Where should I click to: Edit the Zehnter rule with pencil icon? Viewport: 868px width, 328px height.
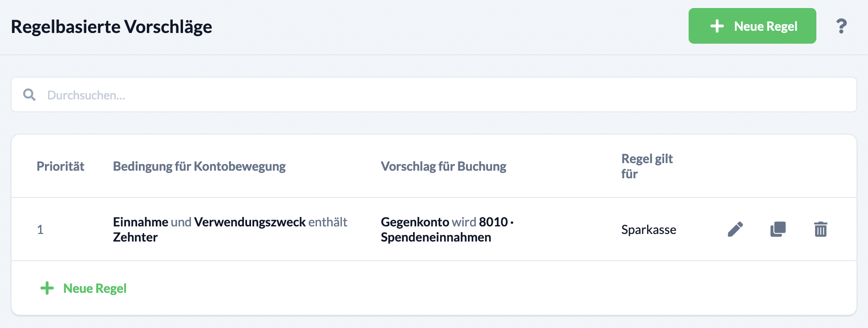(x=735, y=229)
